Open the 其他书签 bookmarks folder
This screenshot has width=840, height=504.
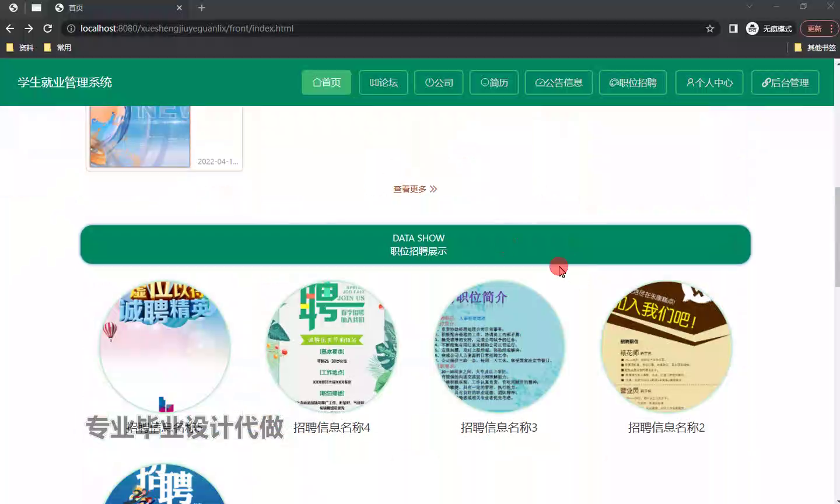click(815, 48)
